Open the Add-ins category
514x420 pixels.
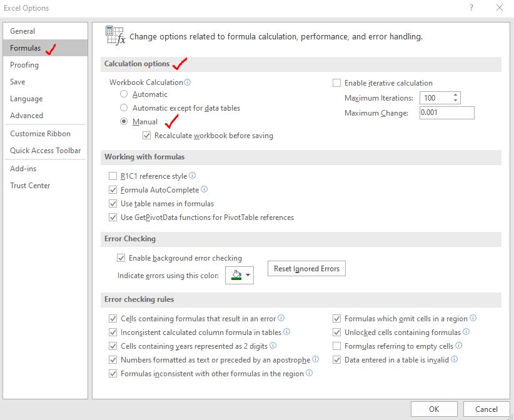tap(45, 169)
